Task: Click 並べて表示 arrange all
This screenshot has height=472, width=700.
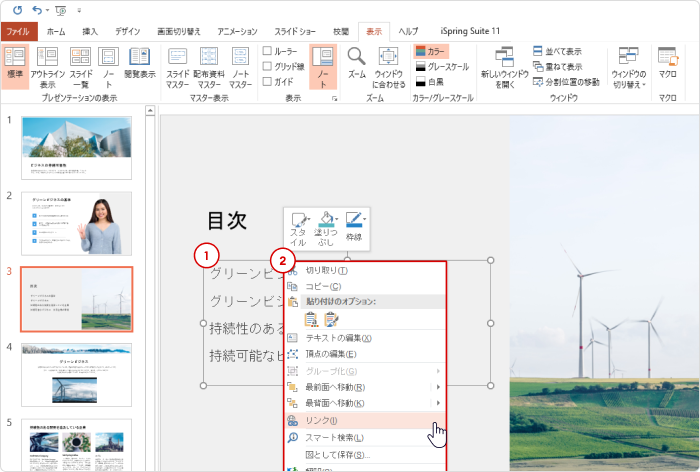Action: (558, 51)
